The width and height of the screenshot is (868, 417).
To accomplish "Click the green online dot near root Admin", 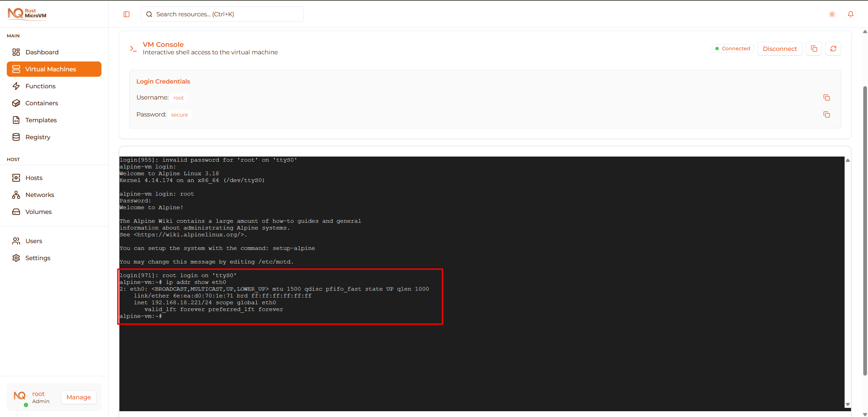I will click(x=25, y=405).
